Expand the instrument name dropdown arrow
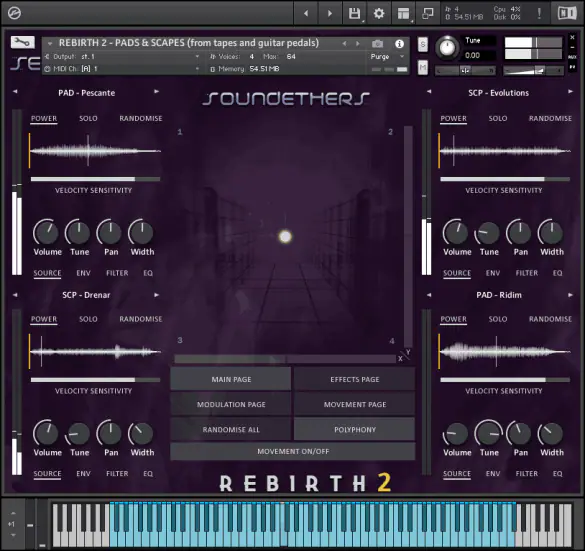Screen dimensions: 585x551 [x=50, y=44]
